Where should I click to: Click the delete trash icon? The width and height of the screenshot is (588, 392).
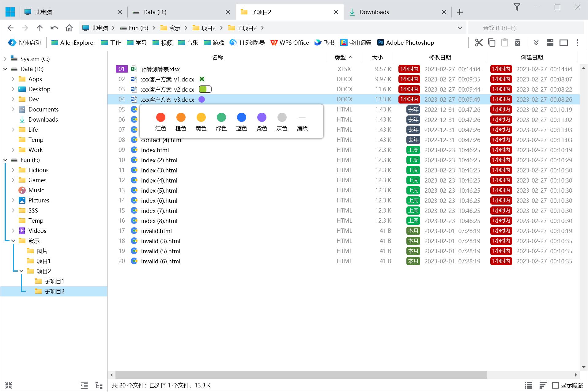[518, 43]
